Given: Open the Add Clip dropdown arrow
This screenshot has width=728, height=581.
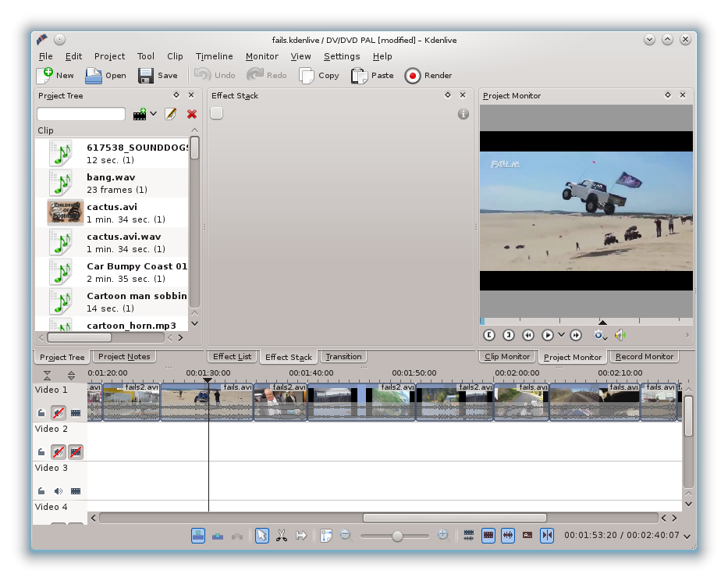Looking at the screenshot, I should pyautogui.click(x=154, y=114).
